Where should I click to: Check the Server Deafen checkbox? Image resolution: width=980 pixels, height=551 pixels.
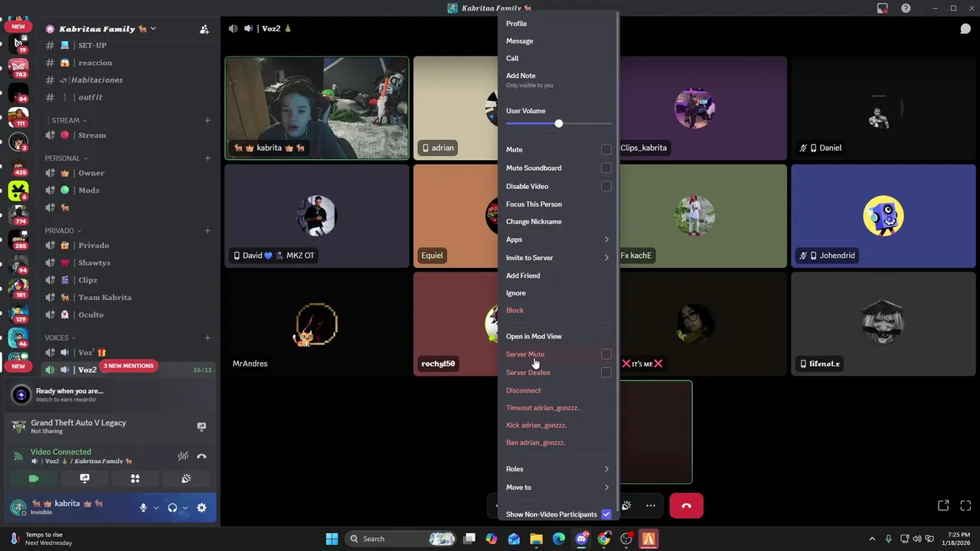[x=606, y=373]
